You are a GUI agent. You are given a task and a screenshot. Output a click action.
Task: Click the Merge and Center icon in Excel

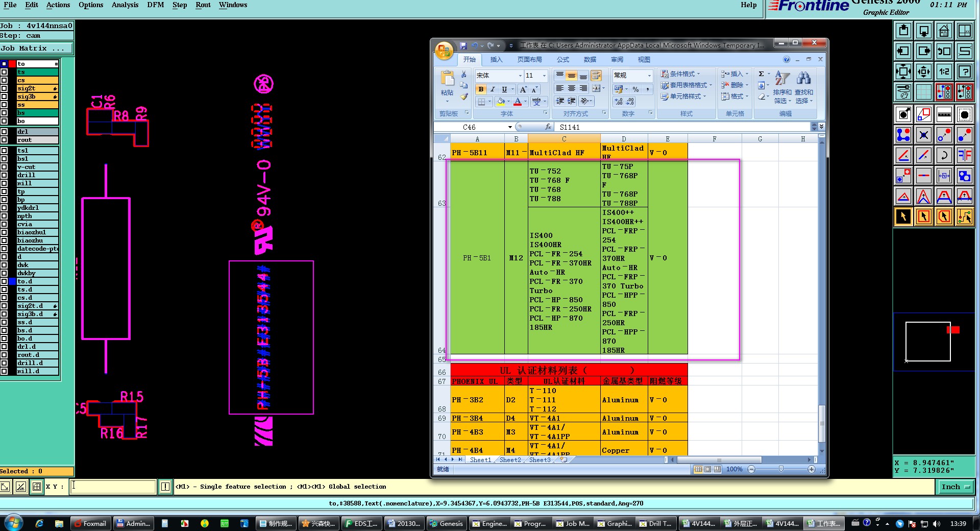[596, 88]
